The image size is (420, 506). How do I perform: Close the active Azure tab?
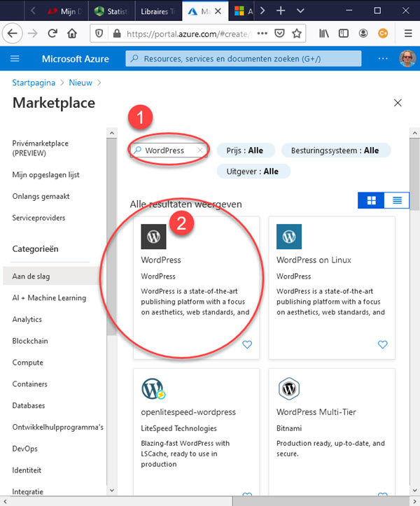(218, 11)
